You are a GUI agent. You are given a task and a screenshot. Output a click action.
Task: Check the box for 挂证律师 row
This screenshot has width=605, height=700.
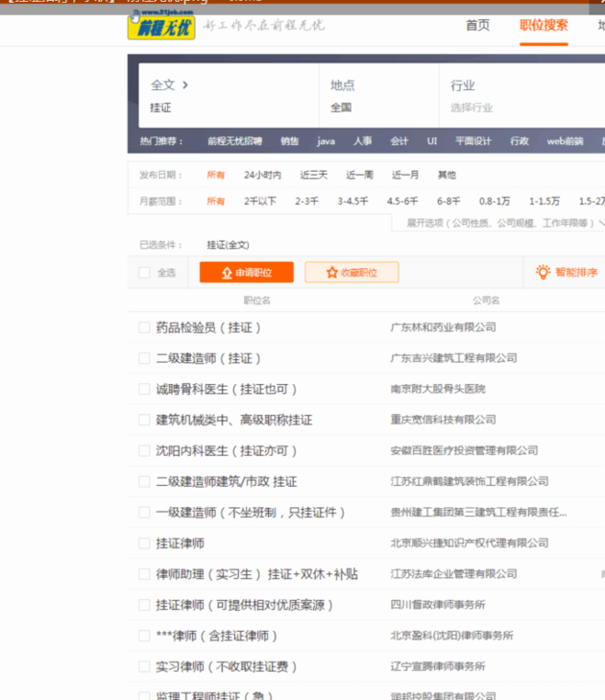click(144, 543)
